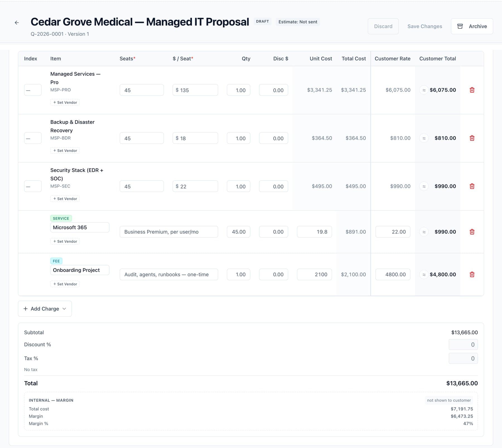This screenshot has height=448, width=502.
Task: Click the Microsoft 365 name field
Action: [x=80, y=227]
